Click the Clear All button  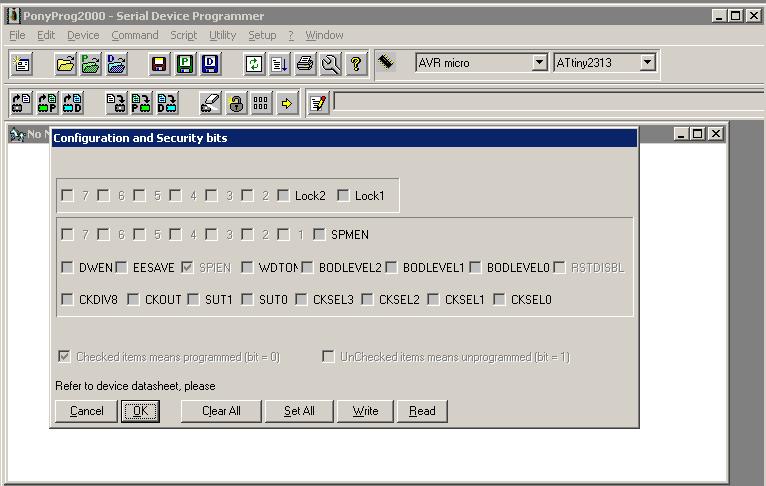(221, 411)
